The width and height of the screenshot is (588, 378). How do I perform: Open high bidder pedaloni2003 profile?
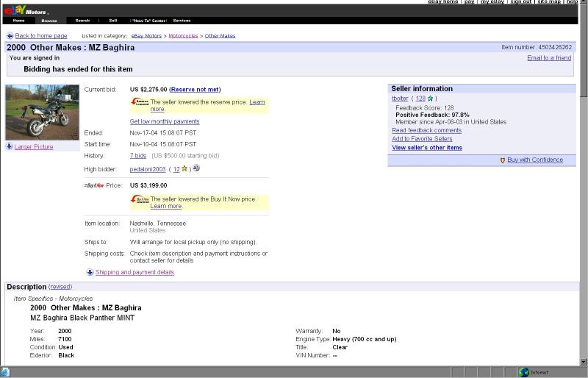click(148, 169)
